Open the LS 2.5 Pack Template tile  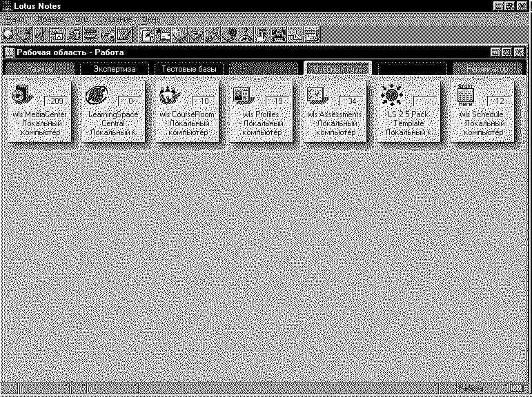click(x=408, y=111)
